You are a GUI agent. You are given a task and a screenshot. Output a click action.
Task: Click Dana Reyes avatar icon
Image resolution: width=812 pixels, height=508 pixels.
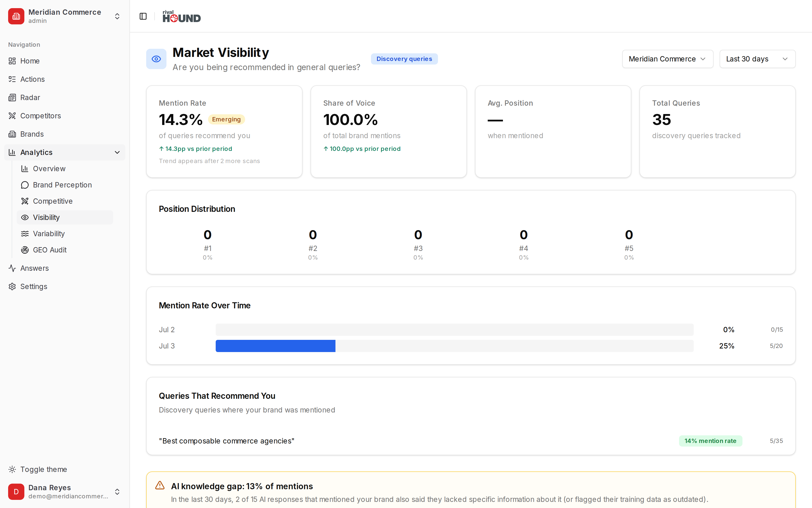click(16, 491)
